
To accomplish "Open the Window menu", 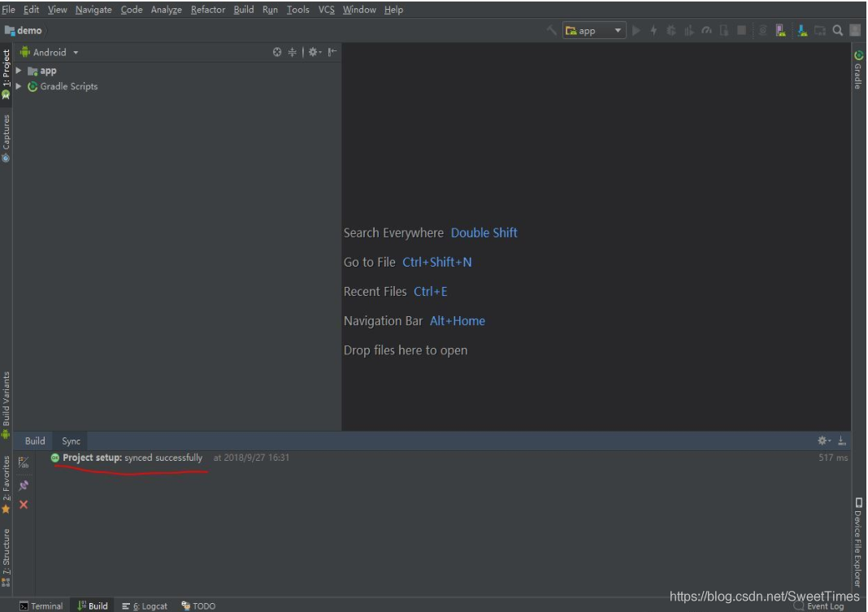I will pos(359,10).
